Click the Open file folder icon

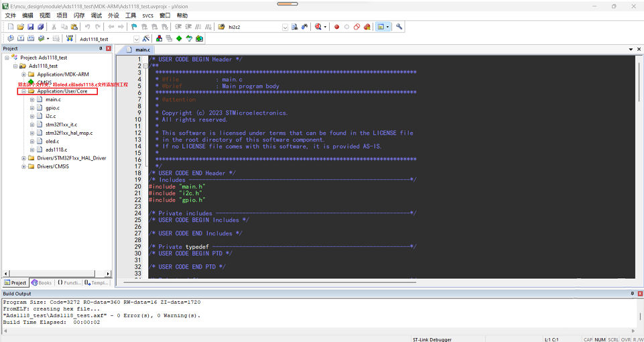(x=21, y=27)
